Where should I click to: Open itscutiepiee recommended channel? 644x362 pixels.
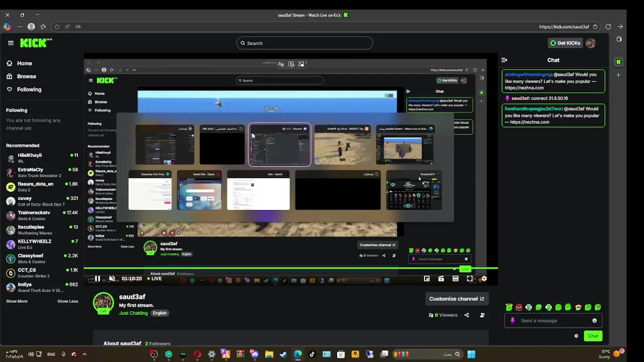42,230
